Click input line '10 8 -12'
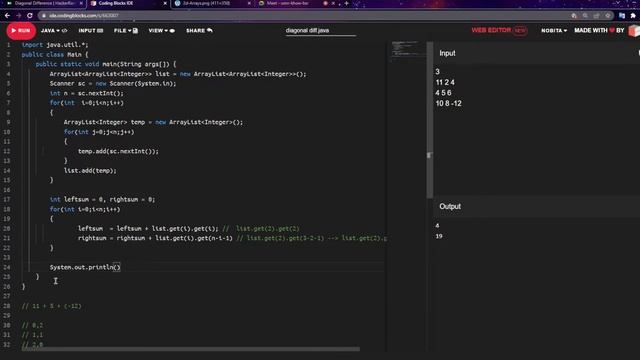640x360 pixels. click(x=449, y=104)
